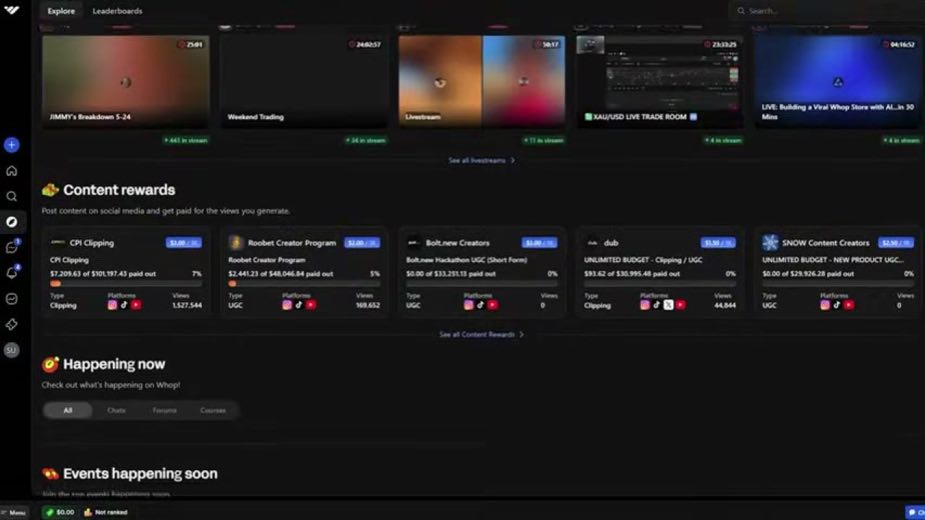Click YouTube icon in Roobet Creator Program card
925x520 pixels.
(311, 305)
